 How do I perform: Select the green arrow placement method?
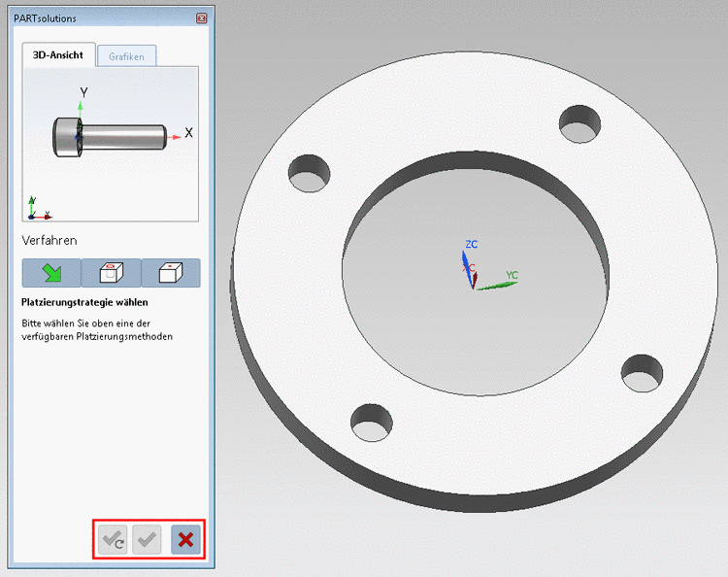(51, 273)
